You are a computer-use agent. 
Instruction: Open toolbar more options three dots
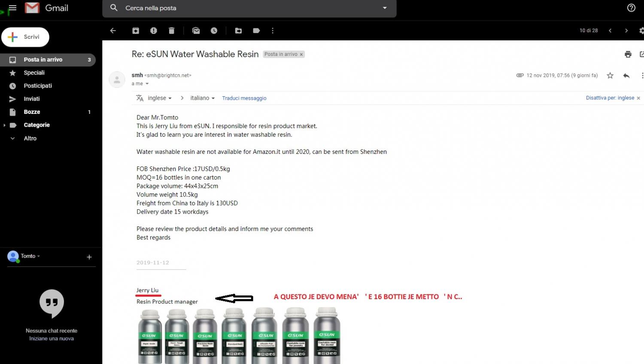coord(273,31)
